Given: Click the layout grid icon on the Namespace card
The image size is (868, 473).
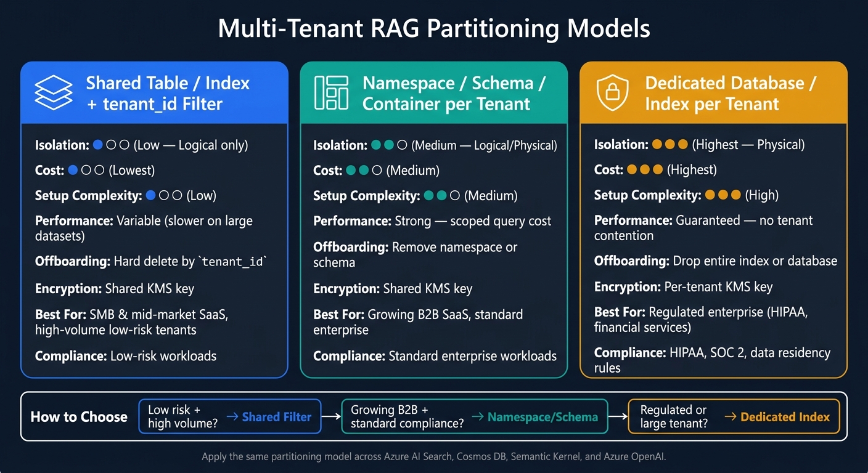Looking at the screenshot, I should (332, 93).
